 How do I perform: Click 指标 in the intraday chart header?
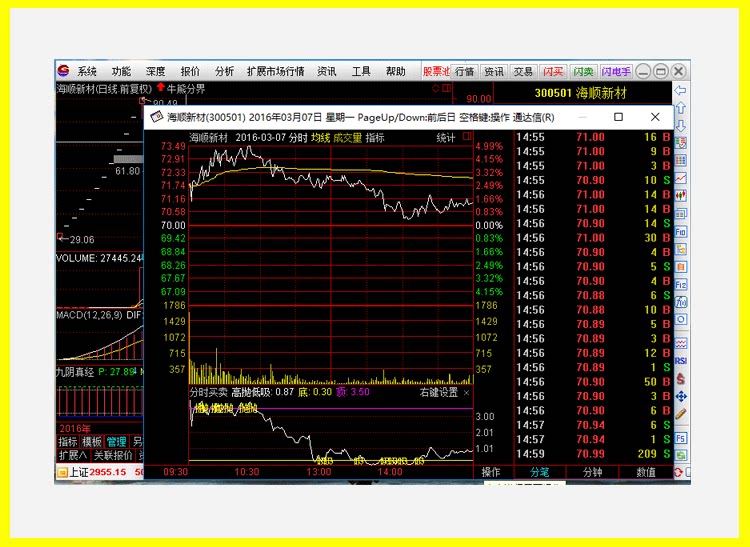[x=375, y=138]
